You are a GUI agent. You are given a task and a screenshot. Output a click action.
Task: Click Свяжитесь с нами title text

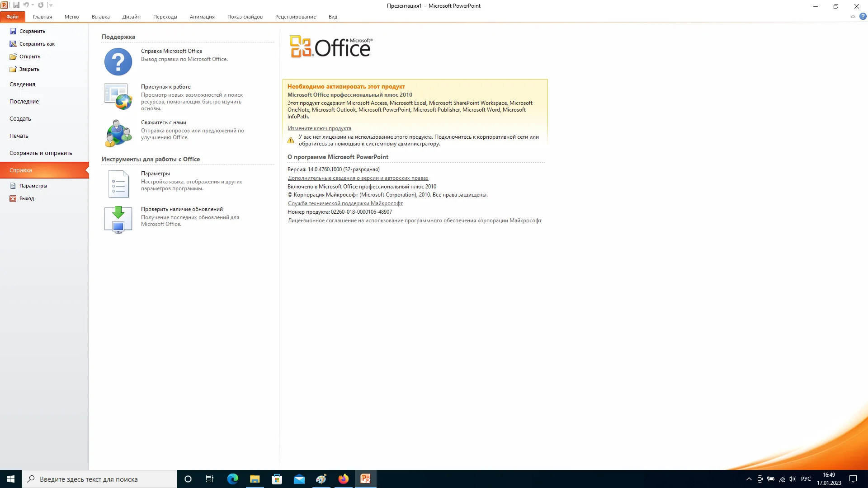point(163,122)
